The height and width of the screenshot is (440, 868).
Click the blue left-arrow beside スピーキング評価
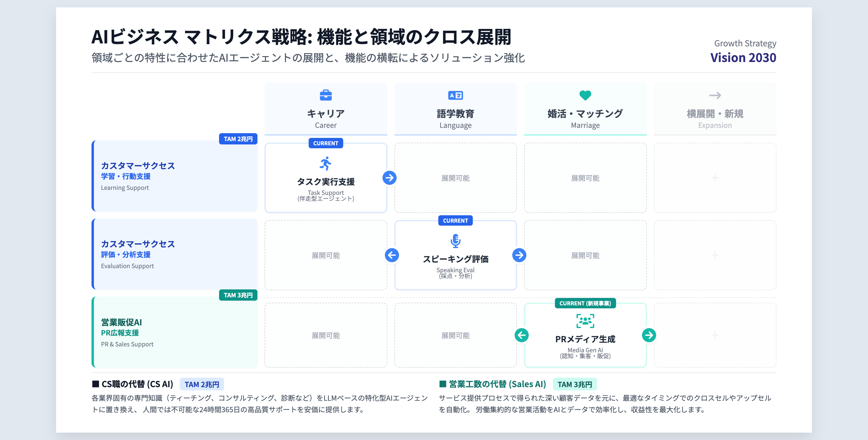[x=391, y=255]
